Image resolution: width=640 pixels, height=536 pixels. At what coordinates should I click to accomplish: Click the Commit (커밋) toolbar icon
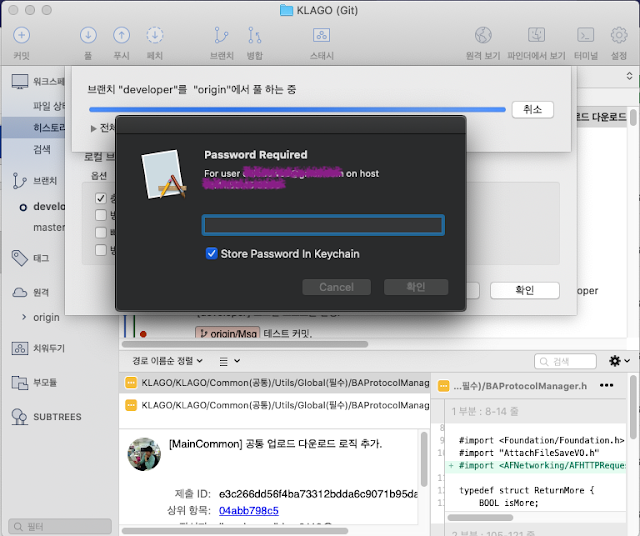click(21, 35)
